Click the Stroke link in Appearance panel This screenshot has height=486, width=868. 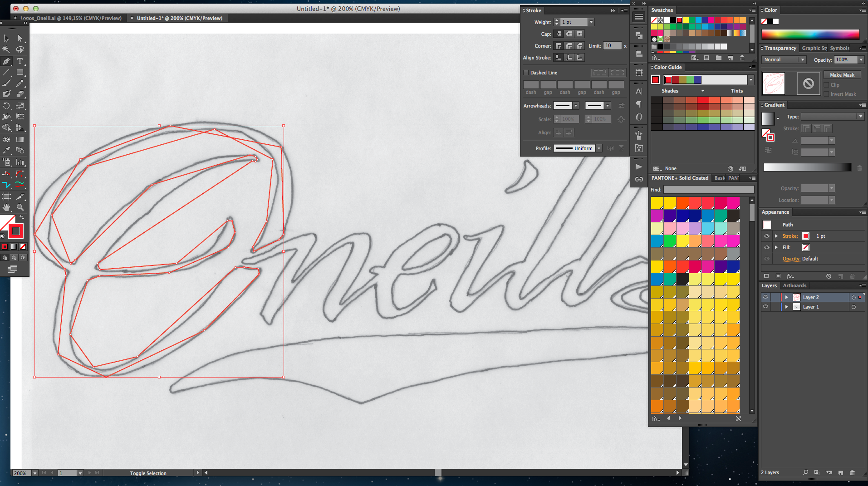click(790, 236)
